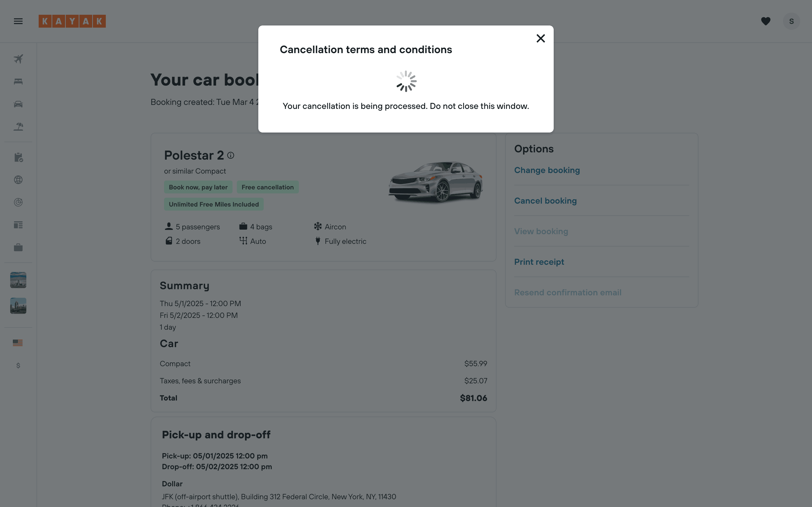Click info icon next to Polestar 2

click(230, 156)
